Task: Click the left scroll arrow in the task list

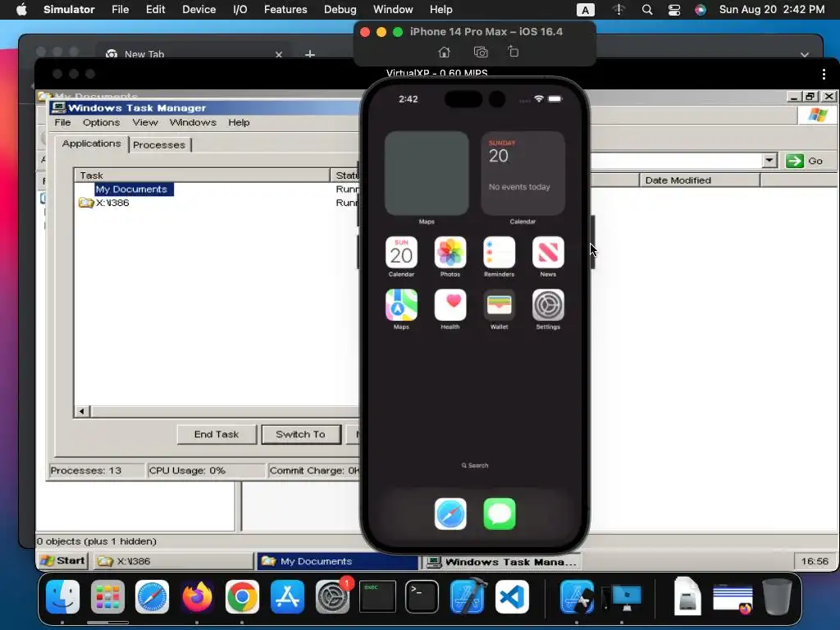Action: click(x=82, y=412)
